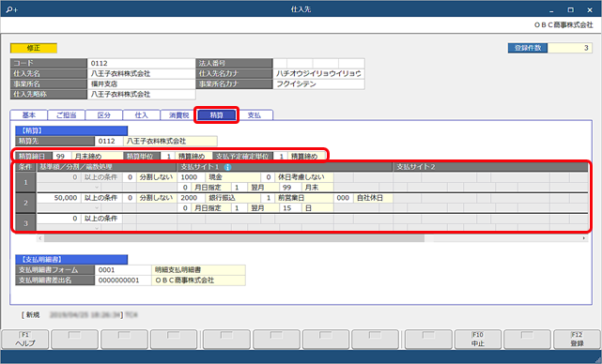
Task: Click the 精算単位 value field
Action: click(x=167, y=157)
